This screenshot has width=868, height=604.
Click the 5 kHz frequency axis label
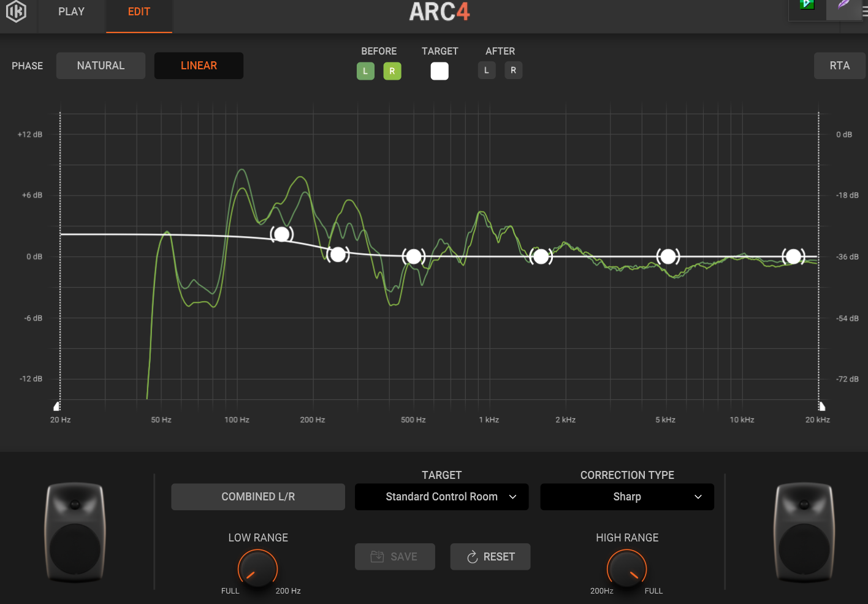[665, 420]
